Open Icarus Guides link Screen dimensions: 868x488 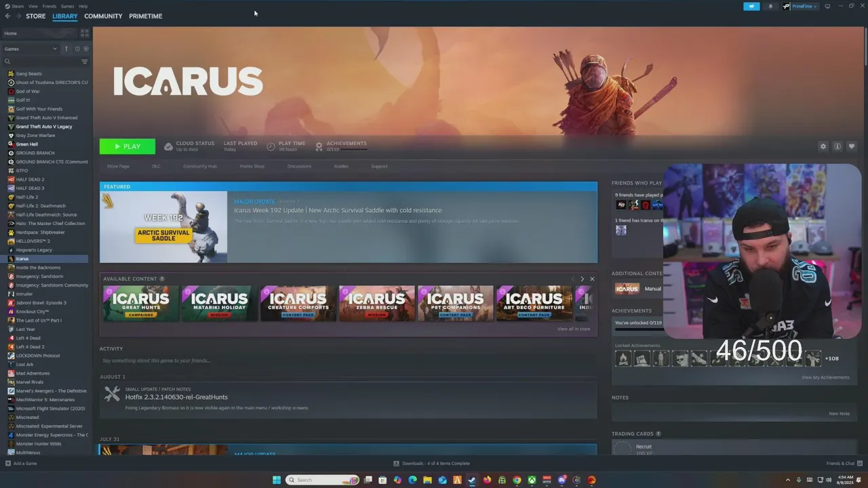tap(341, 166)
